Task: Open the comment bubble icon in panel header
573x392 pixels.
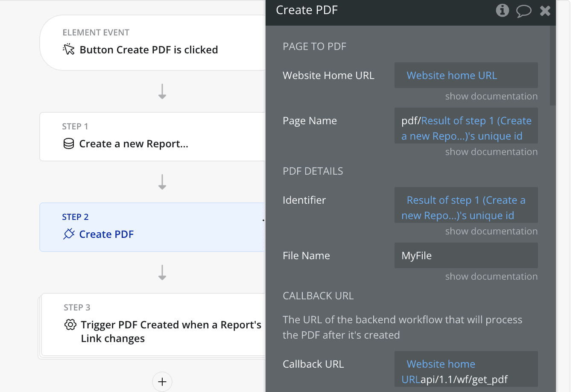Action: [x=523, y=11]
